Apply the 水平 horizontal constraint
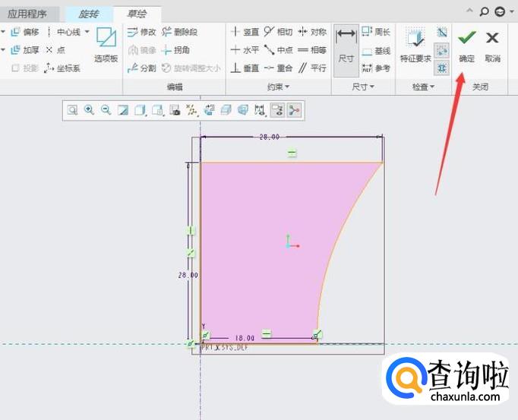Image resolution: width=518 pixels, height=420 pixels. (x=245, y=50)
